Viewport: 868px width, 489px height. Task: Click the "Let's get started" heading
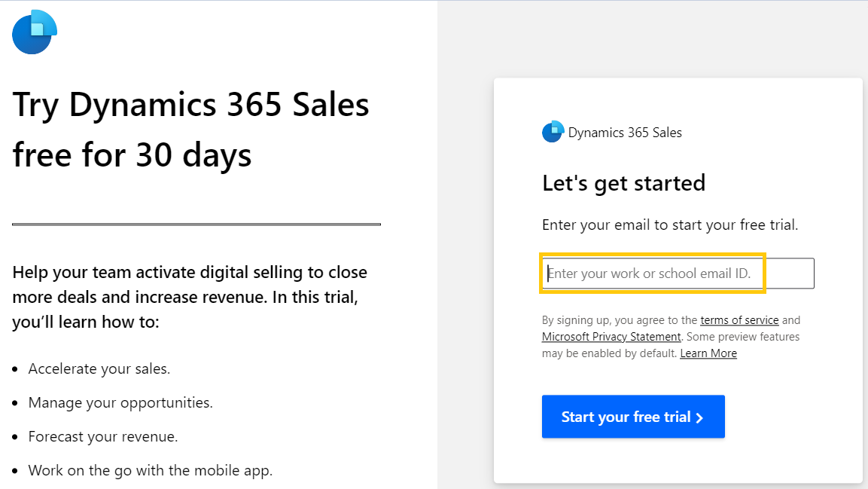pyautogui.click(x=623, y=183)
